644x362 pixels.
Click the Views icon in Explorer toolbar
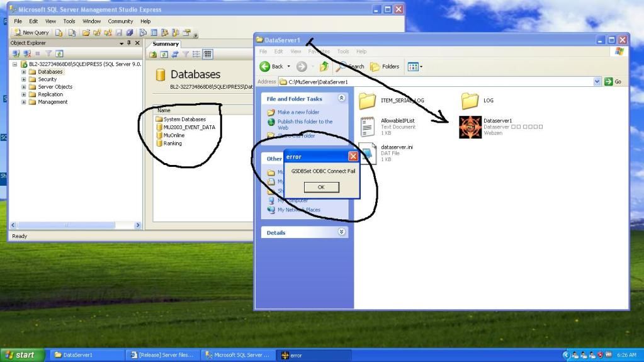tap(414, 66)
